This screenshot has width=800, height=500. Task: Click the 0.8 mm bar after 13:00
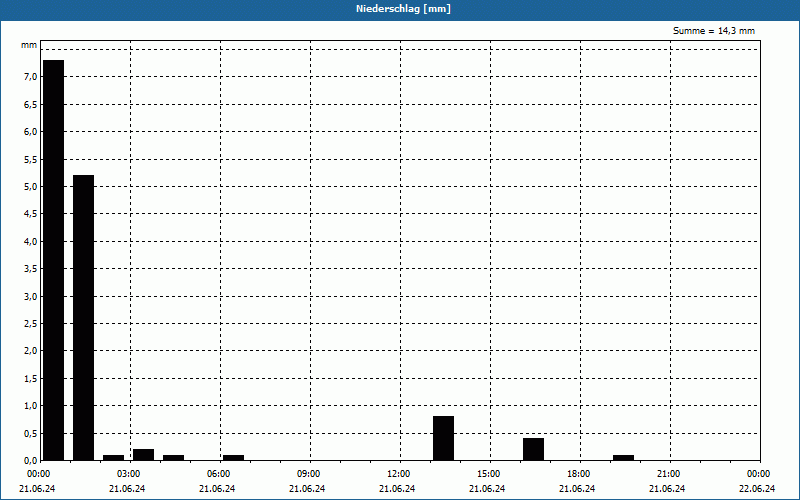pyautogui.click(x=443, y=438)
